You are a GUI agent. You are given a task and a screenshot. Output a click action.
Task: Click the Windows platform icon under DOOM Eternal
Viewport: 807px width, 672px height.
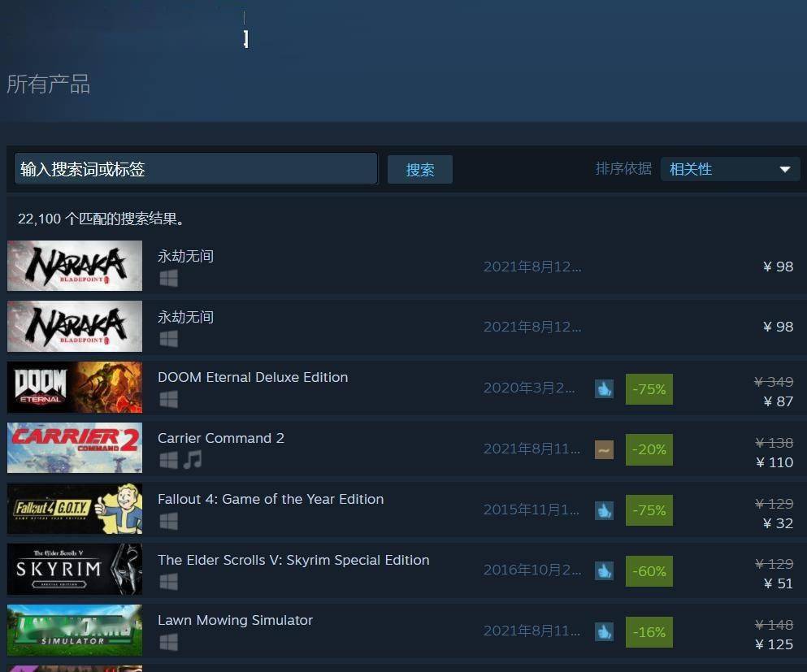(x=169, y=399)
